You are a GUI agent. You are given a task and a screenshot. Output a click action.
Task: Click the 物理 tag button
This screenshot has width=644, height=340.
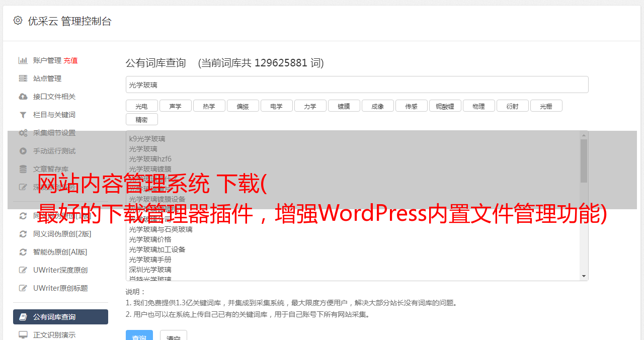pyautogui.click(x=479, y=106)
